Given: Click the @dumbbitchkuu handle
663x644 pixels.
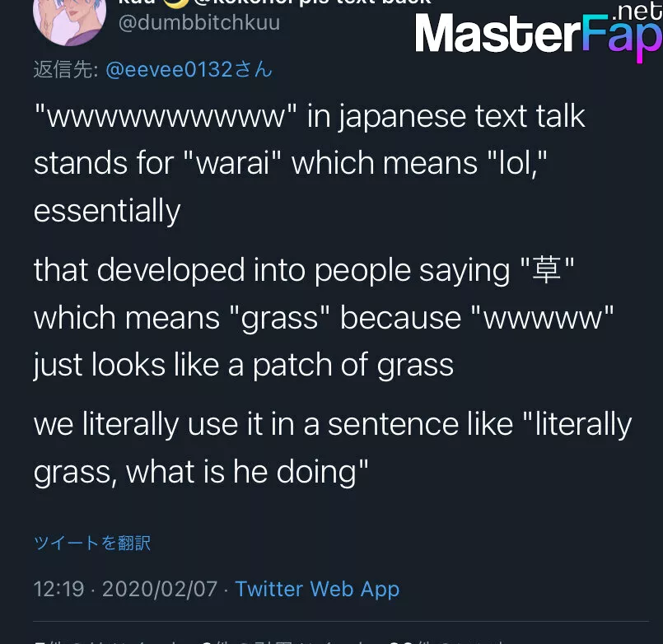Looking at the screenshot, I should coord(199,22).
